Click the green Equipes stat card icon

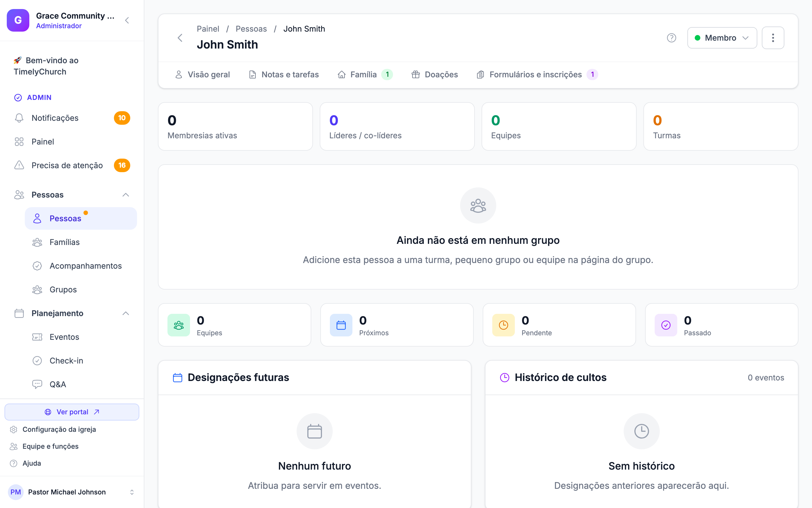pyautogui.click(x=179, y=325)
